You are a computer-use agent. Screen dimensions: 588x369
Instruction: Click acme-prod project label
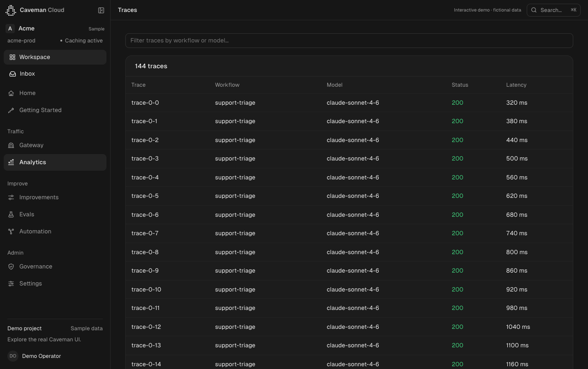point(21,41)
